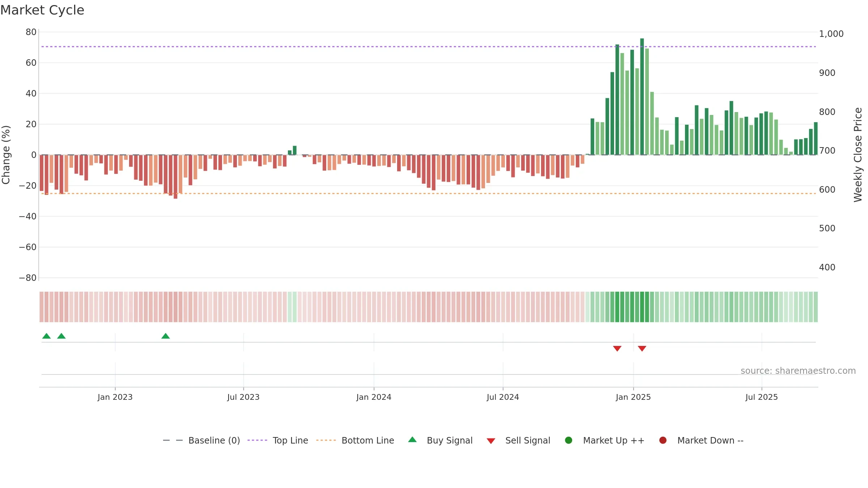
Task: Toggle the Market Down -- legend entry
Action: pyautogui.click(x=701, y=440)
